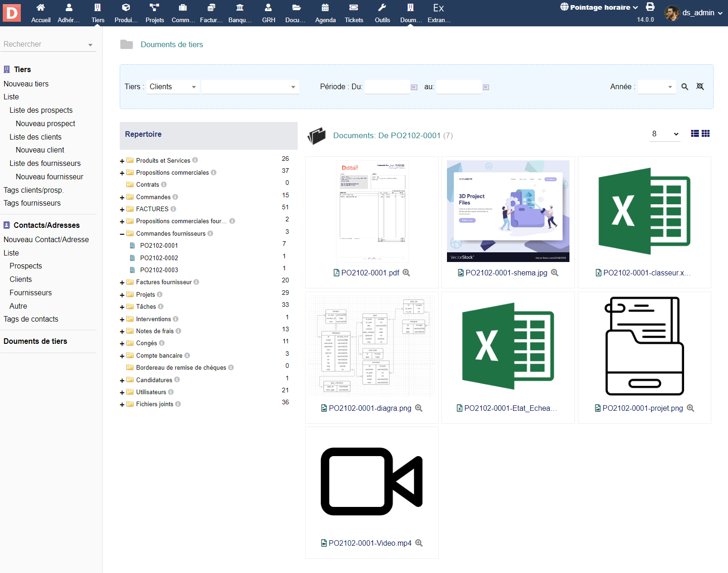Click info icon next to Contrats

tap(164, 184)
